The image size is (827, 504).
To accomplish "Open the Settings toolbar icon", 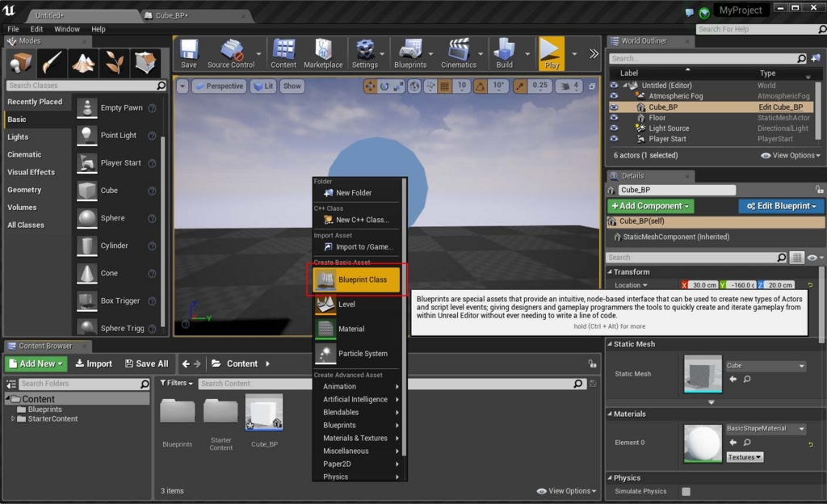I will 364,53.
